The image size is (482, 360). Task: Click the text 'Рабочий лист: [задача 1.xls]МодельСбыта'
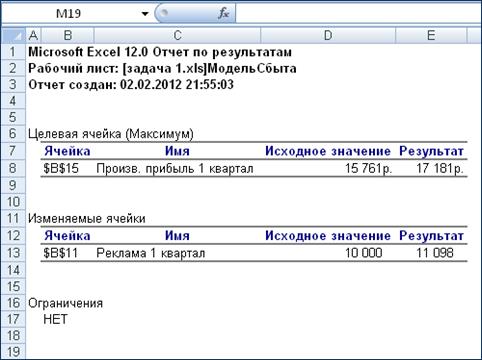pyautogui.click(x=162, y=69)
